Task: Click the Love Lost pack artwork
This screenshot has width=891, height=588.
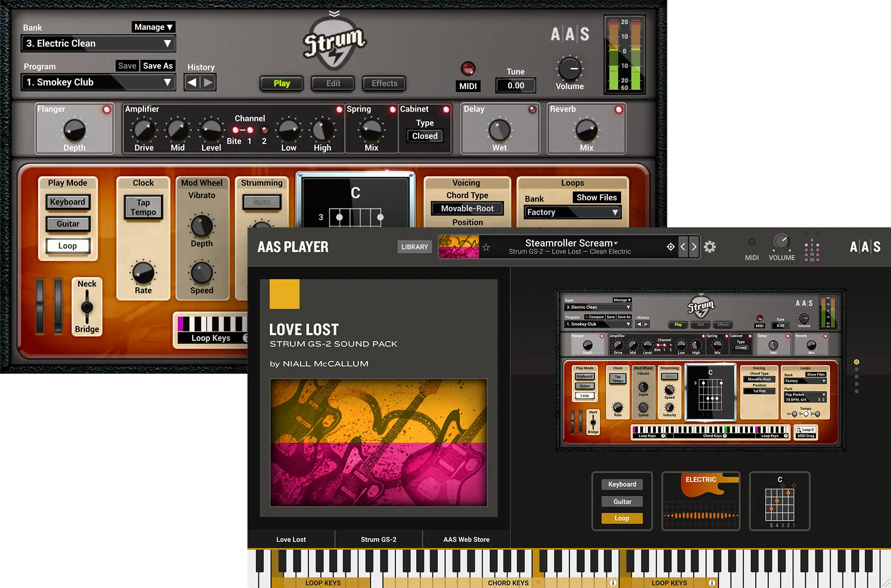Action: pyautogui.click(x=378, y=442)
